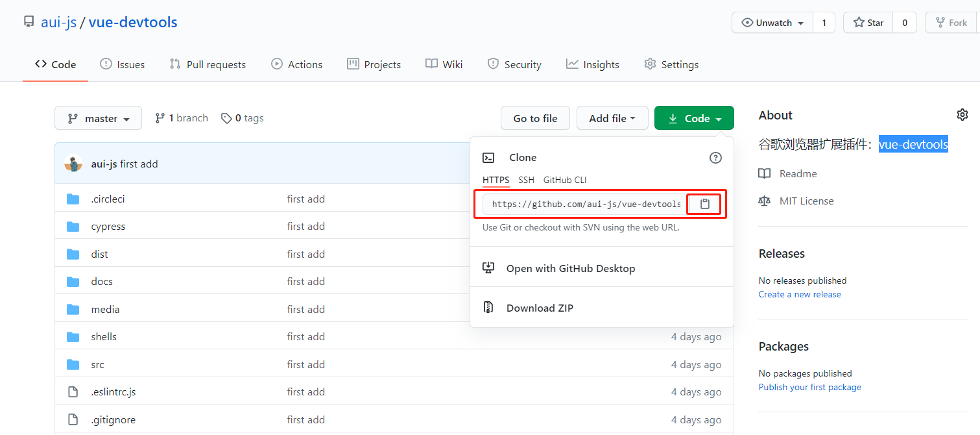
Task: Open the Wiki tab
Action: coord(444,64)
